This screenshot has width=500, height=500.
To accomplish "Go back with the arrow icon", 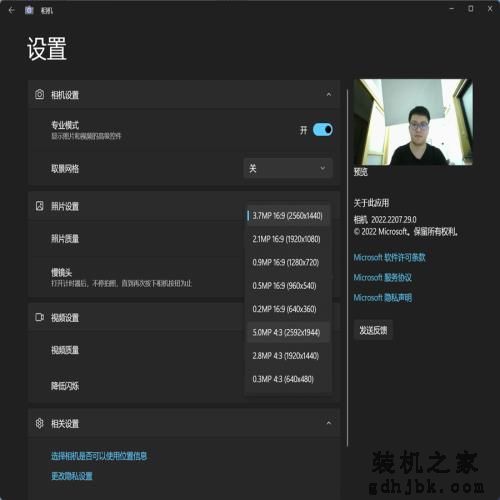I will coord(11,10).
